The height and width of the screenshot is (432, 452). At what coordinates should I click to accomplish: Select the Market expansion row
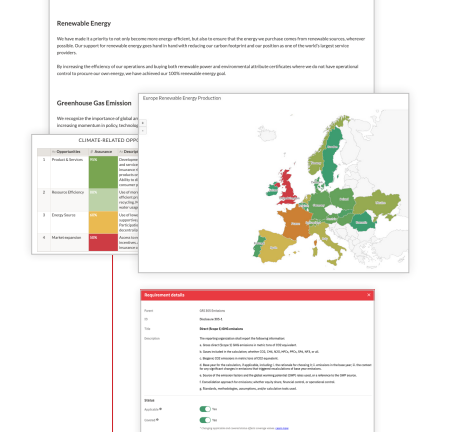[x=88, y=242]
